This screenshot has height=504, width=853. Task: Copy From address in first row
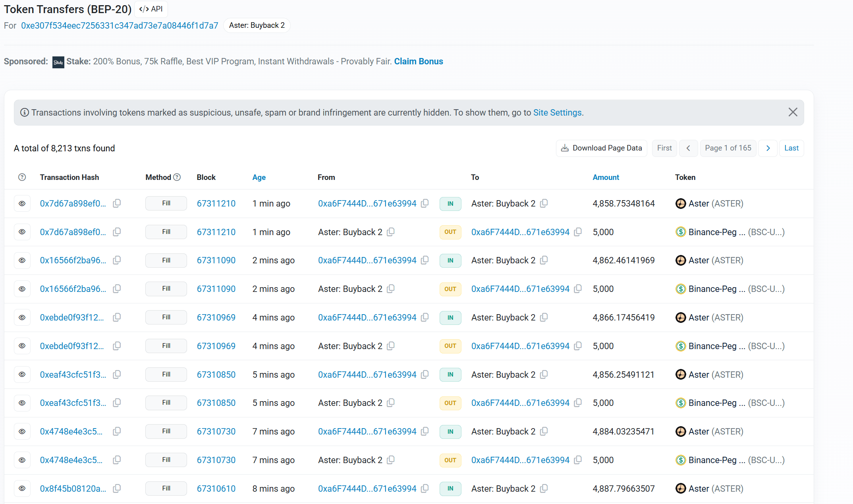pyautogui.click(x=425, y=203)
